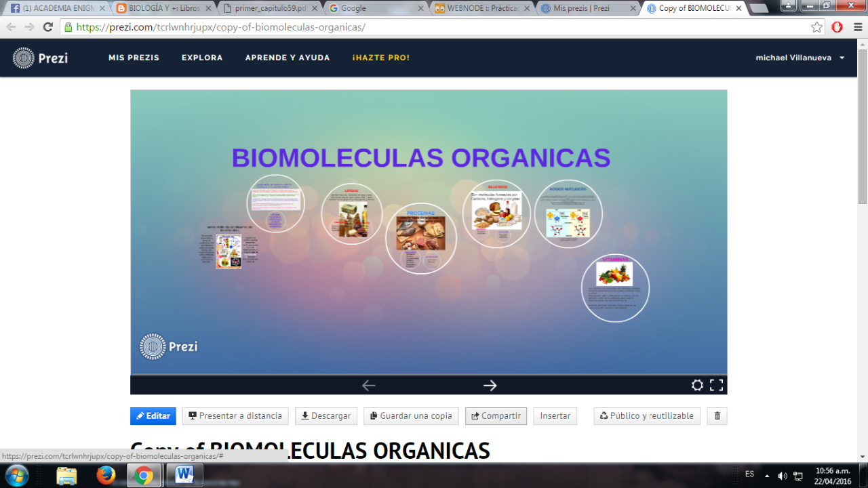Go to previous slide with left arrow
Screen dimensions: 868x488
coord(368,385)
